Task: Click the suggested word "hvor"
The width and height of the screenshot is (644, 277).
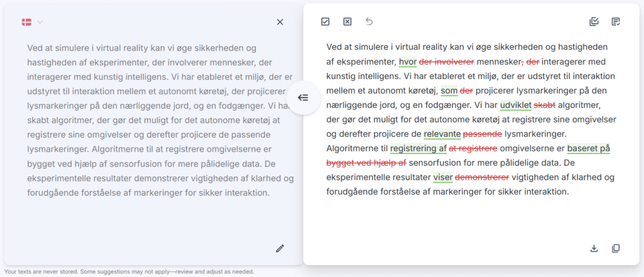Action: coord(408,62)
